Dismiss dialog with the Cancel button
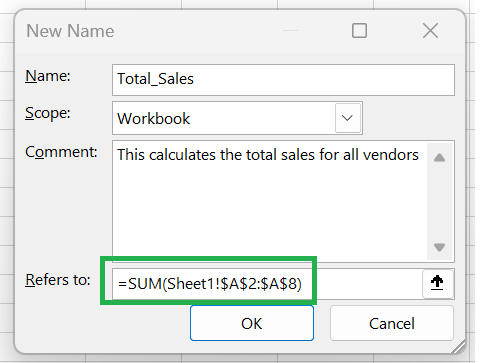 392,323
